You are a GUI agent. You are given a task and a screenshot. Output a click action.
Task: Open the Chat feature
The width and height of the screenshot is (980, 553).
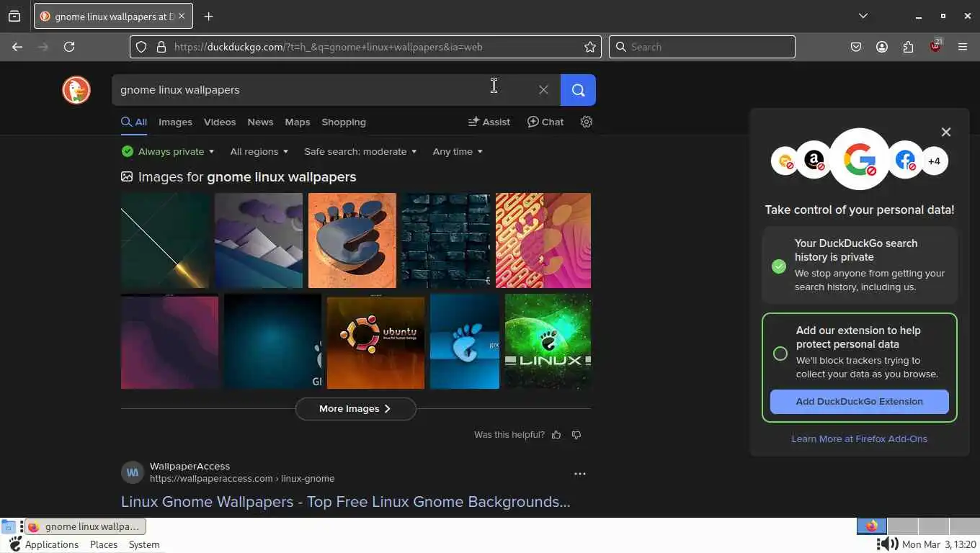pos(545,122)
